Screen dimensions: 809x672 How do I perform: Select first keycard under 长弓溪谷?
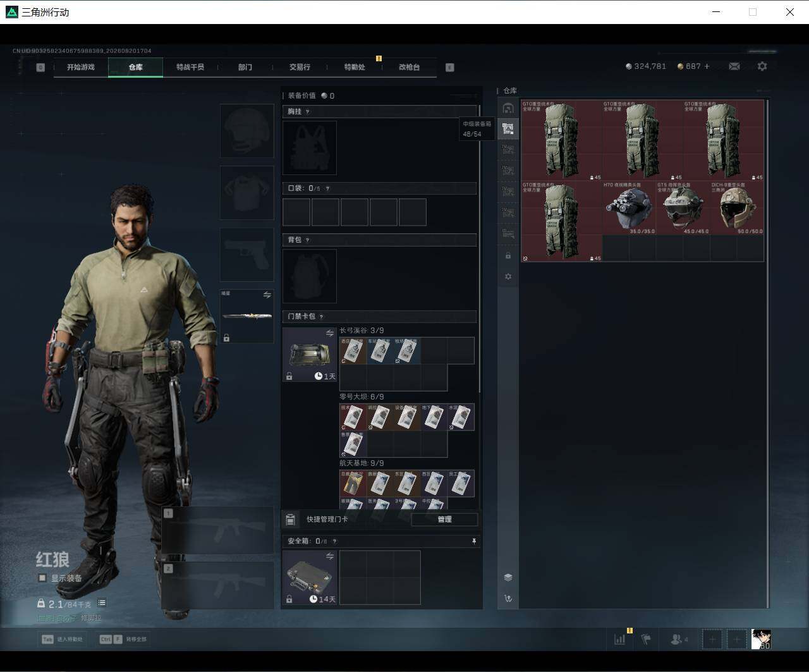click(353, 351)
